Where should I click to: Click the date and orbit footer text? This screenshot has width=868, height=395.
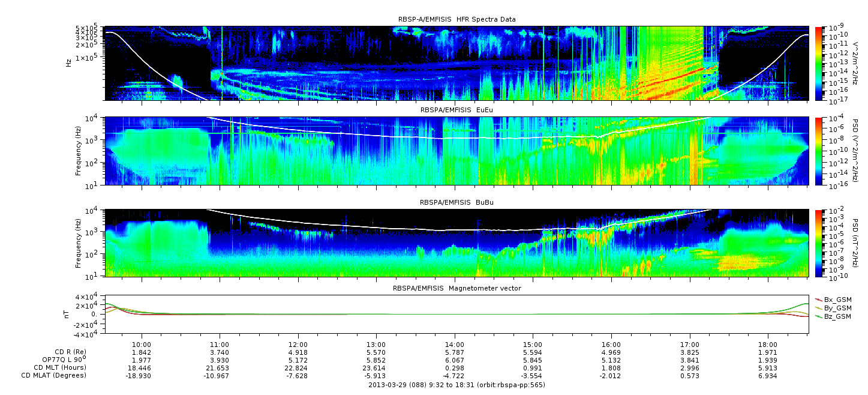coord(456,385)
